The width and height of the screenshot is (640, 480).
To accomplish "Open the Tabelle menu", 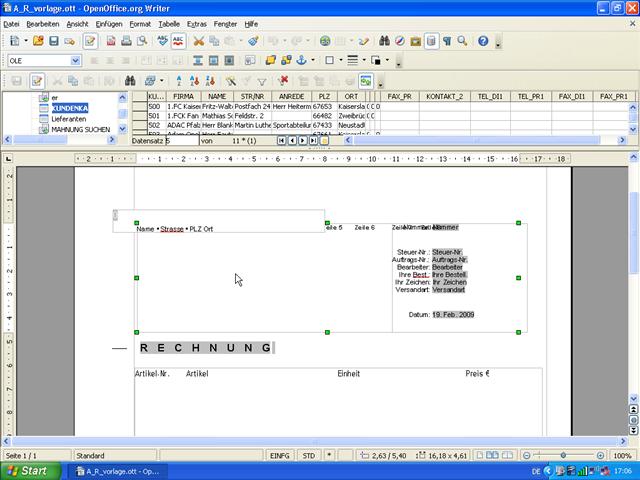I will point(169,24).
